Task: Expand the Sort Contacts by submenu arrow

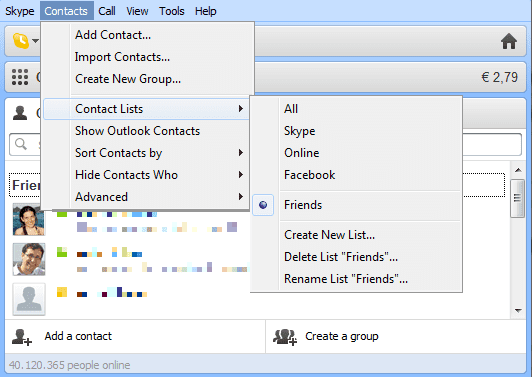Action: 241,153
